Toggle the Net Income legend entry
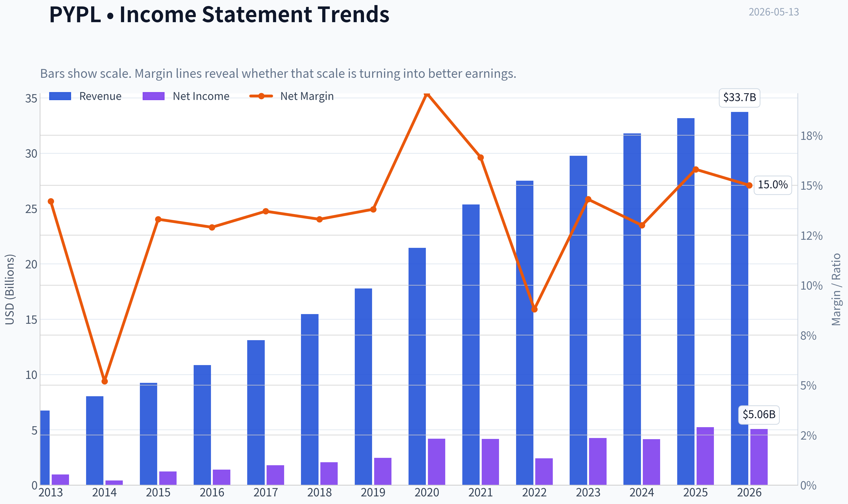This screenshot has height=504, width=848. [x=186, y=96]
